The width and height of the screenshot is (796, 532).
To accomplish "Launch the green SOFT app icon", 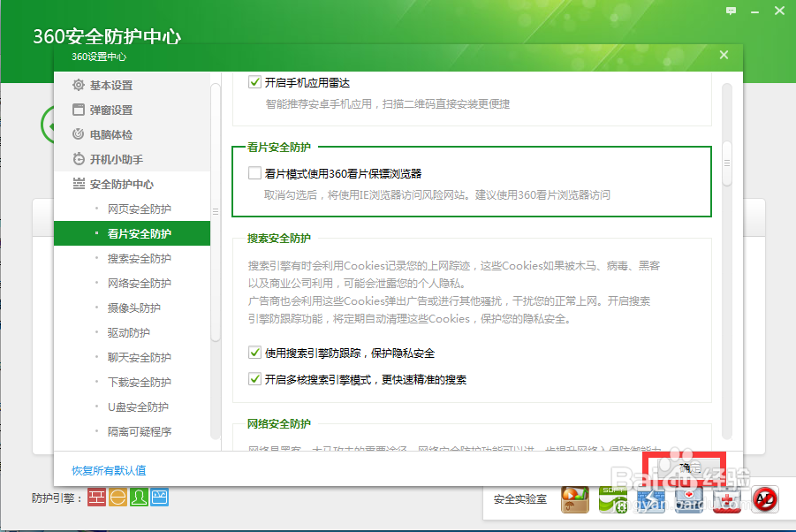I will [611, 499].
